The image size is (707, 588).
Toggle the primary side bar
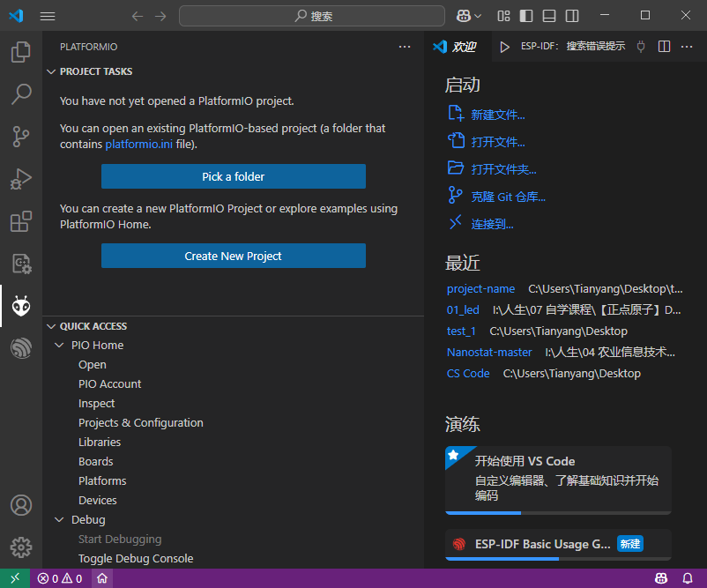(526, 16)
